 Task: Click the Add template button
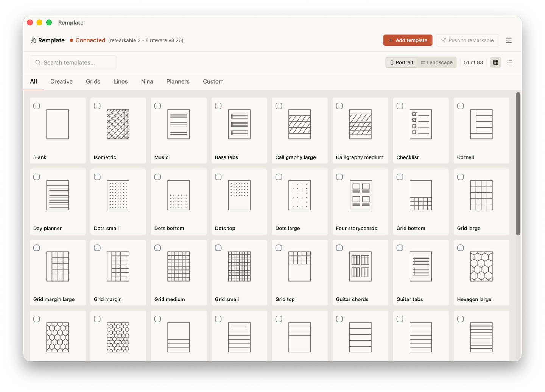point(408,40)
